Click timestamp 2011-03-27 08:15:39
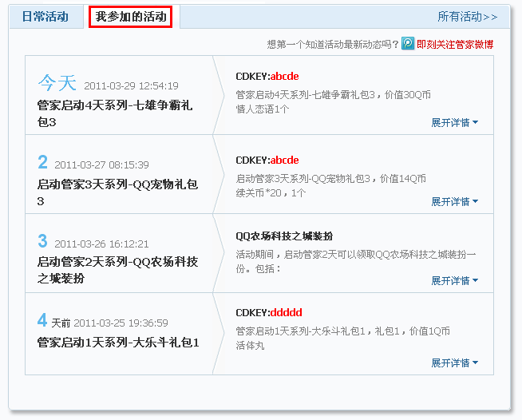This screenshot has width=522, height=420. 101,164
